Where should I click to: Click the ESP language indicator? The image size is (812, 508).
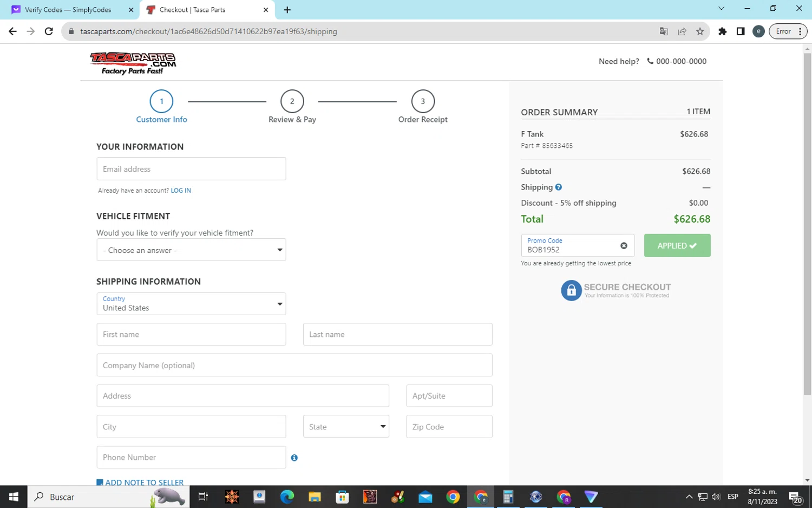pos(733,497)
